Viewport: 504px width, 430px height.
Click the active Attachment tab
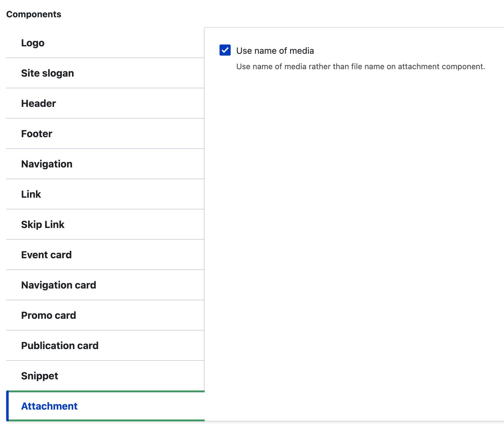49,406
